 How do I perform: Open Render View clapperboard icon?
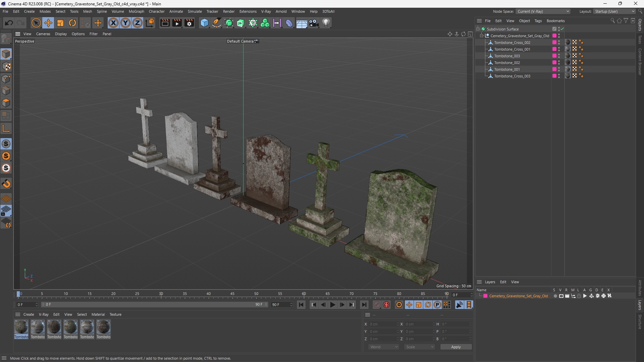165,23
